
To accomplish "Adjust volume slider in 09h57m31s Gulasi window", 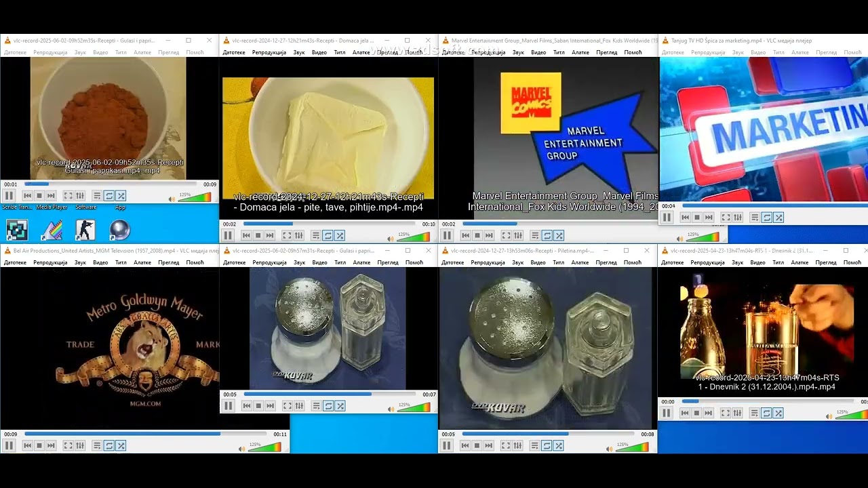I will coord(414,407).
